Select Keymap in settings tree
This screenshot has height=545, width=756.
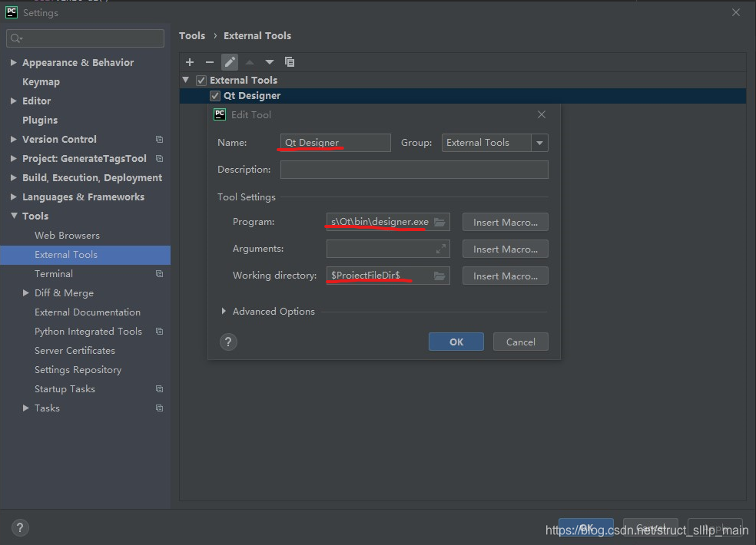pyautogui.click(x=41, y=82)
